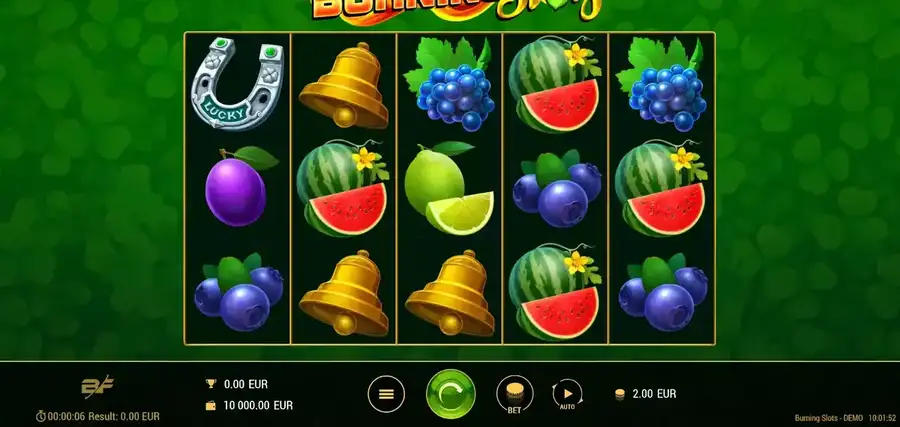Start AUTO play mode

pos(567,394)
